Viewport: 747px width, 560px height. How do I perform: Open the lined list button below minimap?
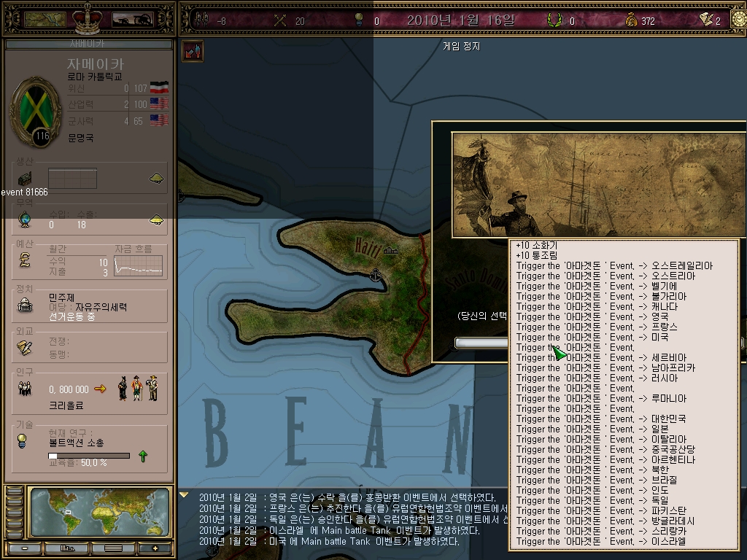pyautogui.click(x=113, y=548)
